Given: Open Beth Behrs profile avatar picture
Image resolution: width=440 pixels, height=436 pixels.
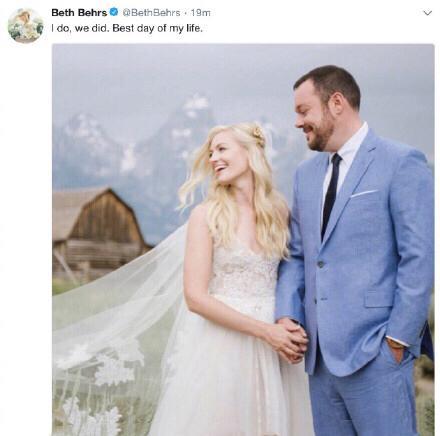Looking at the screenshot, I should (x=26, y=26).
